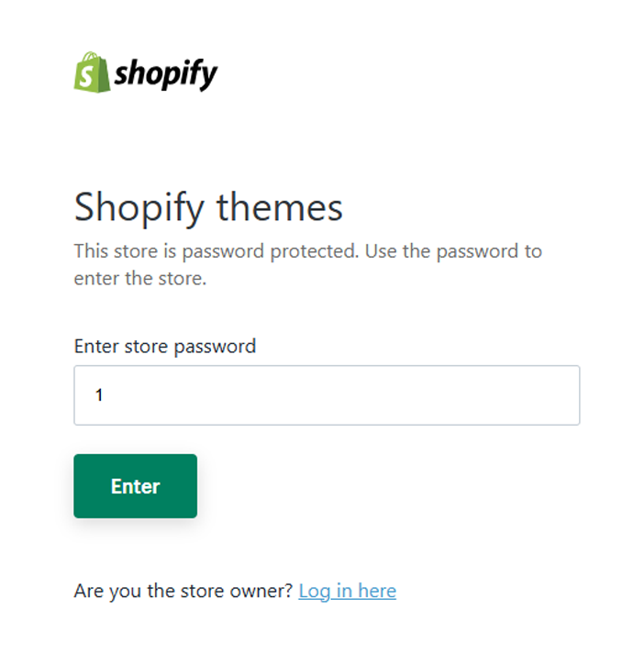This screenshot has height=665, width=644.
Task: Click the "Shopify themes" heading
Action: click(x=208, y=207)
